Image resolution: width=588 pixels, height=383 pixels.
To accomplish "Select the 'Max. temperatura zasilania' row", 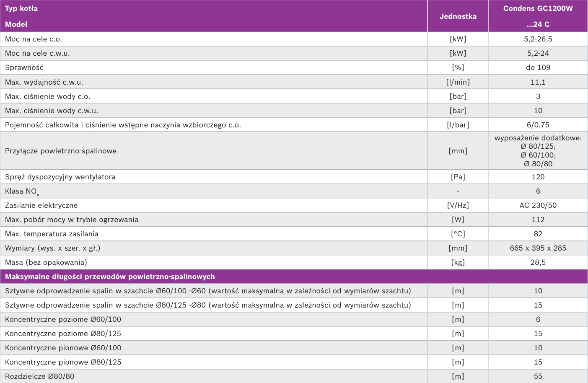I will click(x=294, y=234).
